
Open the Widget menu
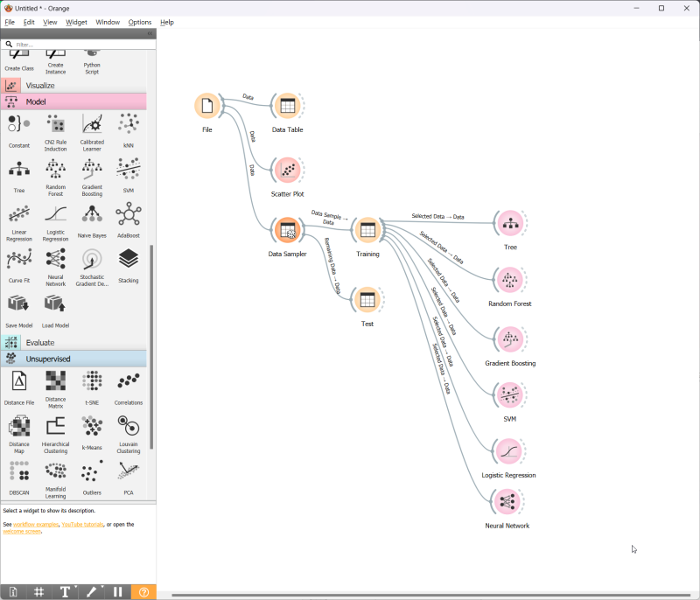click(76, 23)
